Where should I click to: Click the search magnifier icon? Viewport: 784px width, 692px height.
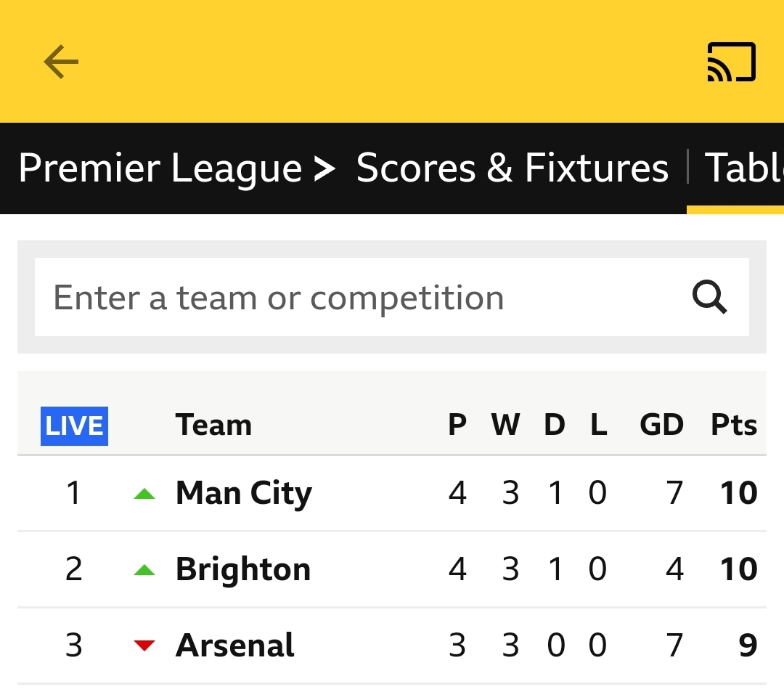coord(709,297)
